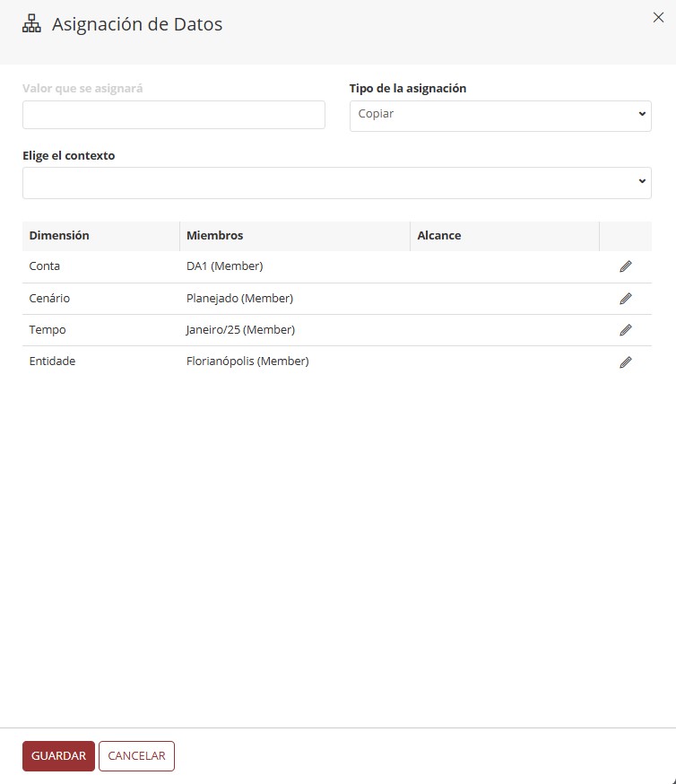Select the DA1 (Member) cell

point(224,266)
